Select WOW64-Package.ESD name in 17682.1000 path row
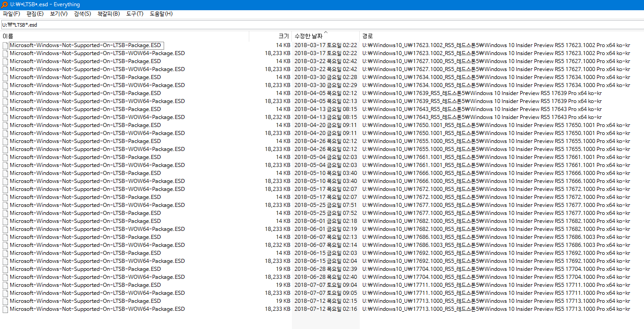This screenshot has height=329, width=644. (97, 229)
